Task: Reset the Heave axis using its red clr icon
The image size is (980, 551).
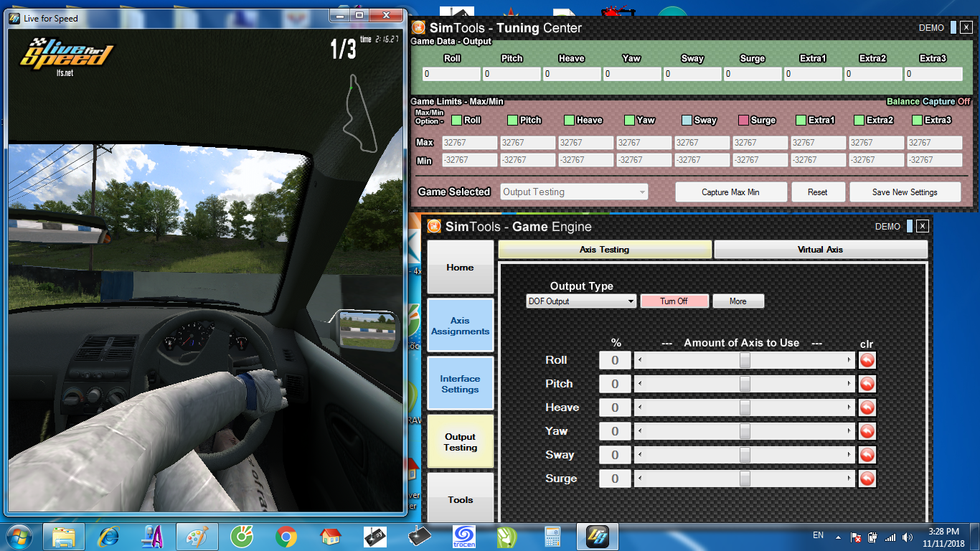Action: click(867, 408)
